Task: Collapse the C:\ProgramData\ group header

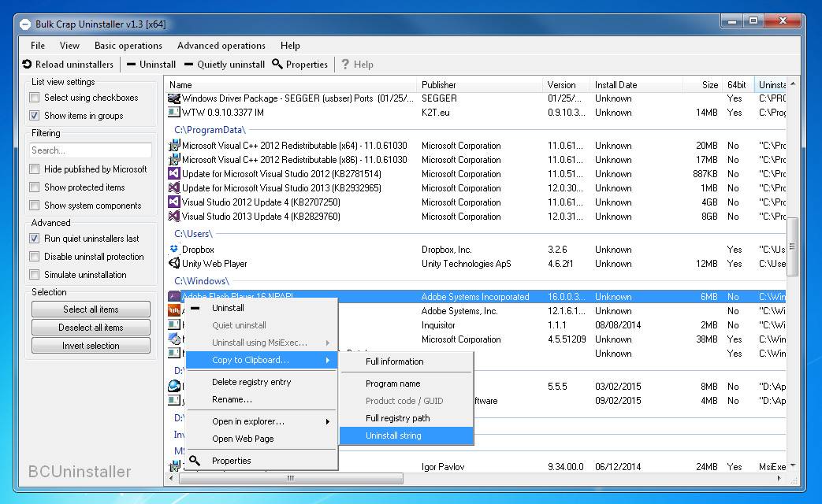Action: point(210,130)
